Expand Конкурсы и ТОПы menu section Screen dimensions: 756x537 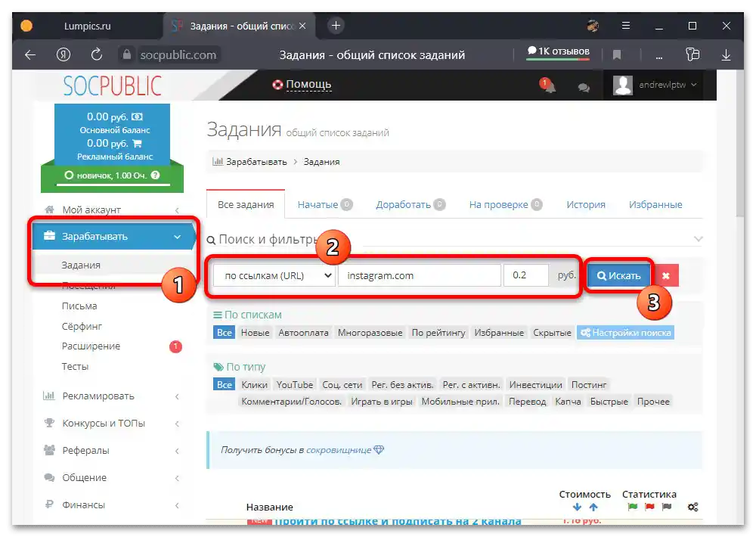[113, 423]
